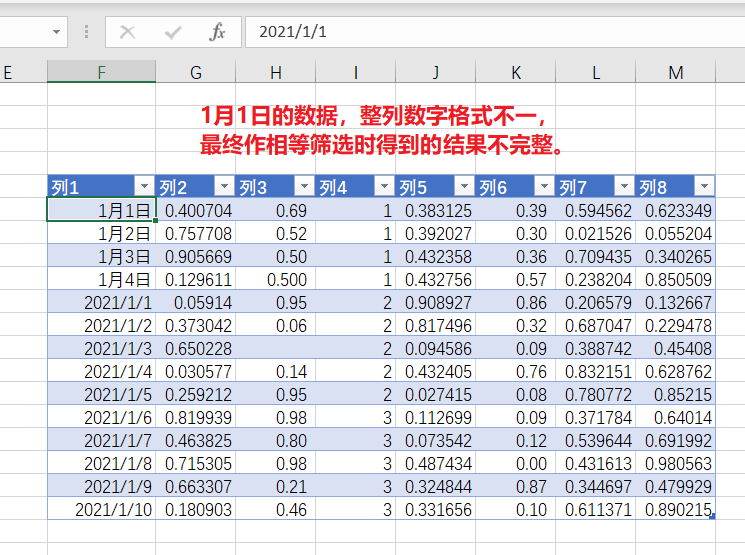Click cell with value 0.757708

196,233
